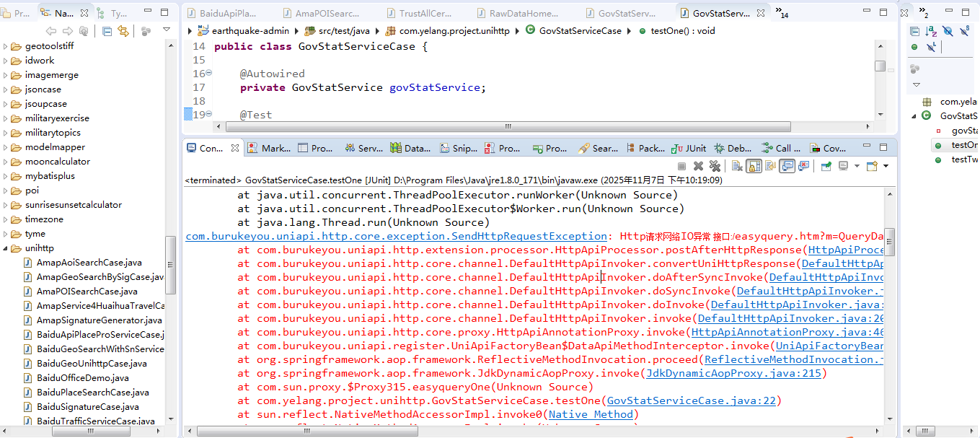
Task: Open the RawDataHome... editor tab
Action: coord(516,13)
